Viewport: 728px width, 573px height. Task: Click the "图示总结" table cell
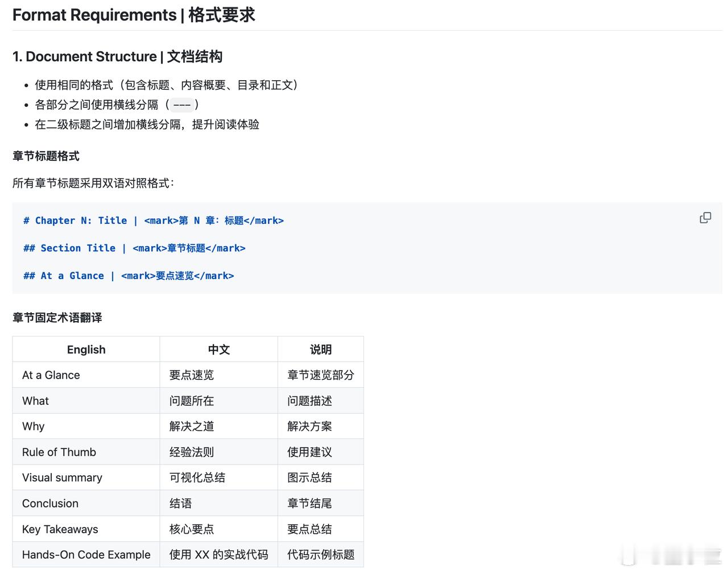(x=321, y=477)
